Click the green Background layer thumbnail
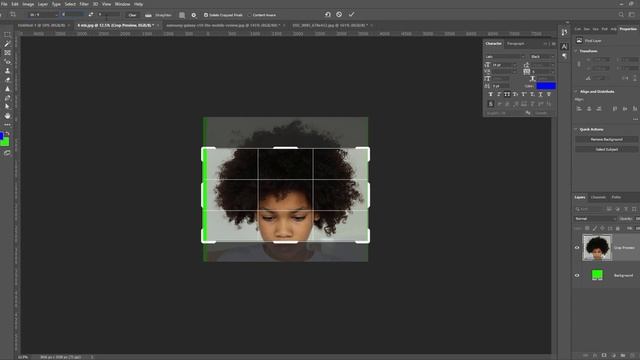This screenshot has width=640, height=360. (597, 275)
